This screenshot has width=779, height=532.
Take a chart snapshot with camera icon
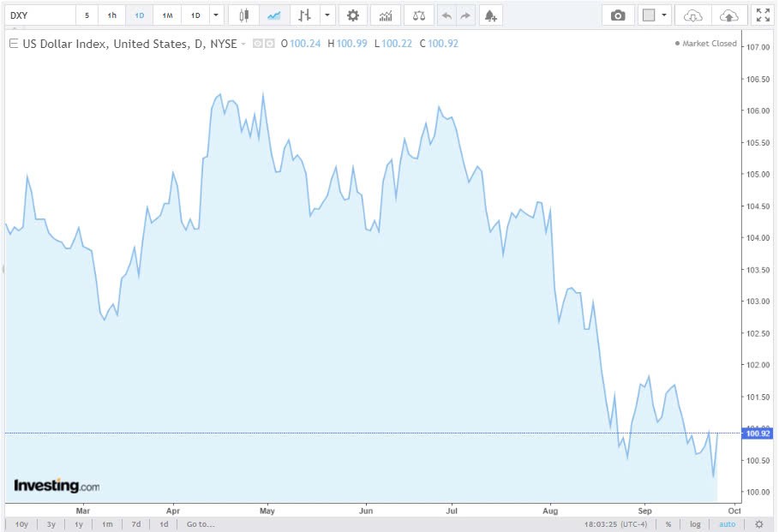[618, 15]
